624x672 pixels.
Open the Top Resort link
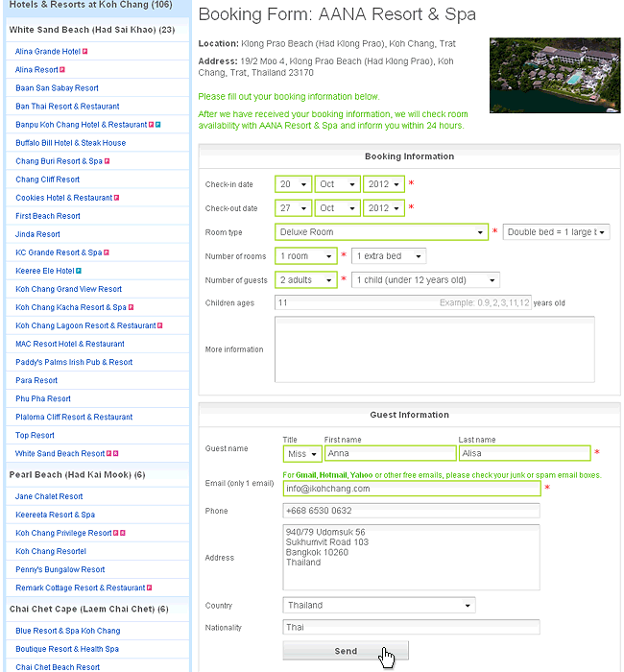[35, 436]
